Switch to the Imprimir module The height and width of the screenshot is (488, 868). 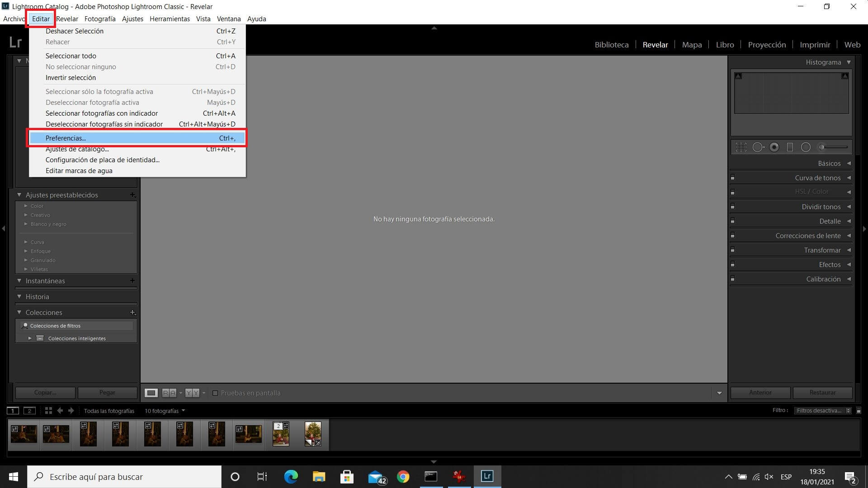click(x=815, y=44)
